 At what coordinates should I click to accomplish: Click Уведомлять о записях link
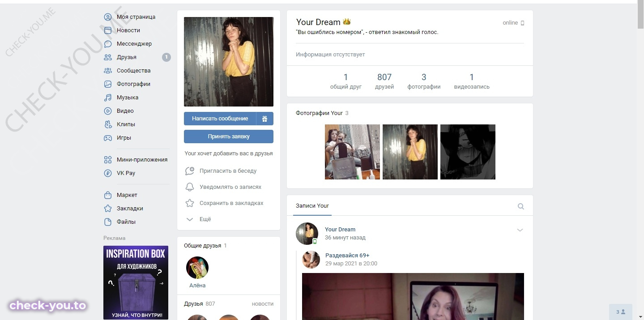230,187
